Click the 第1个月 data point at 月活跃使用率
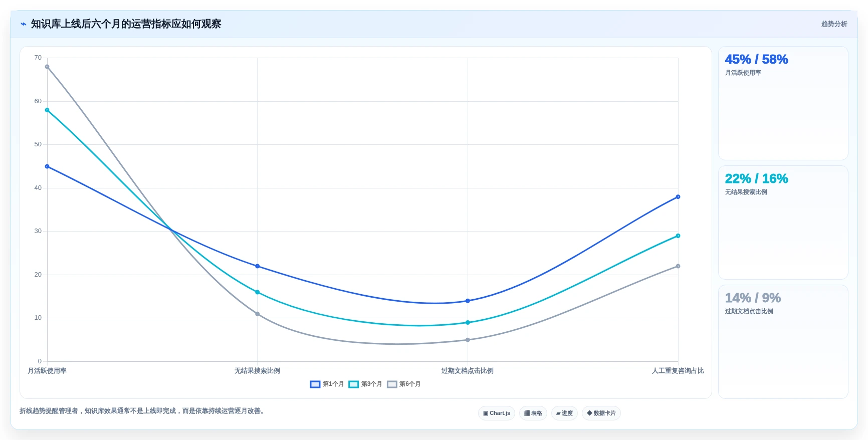The width and height of the screenshot is (868, 440). click(47, 166)
